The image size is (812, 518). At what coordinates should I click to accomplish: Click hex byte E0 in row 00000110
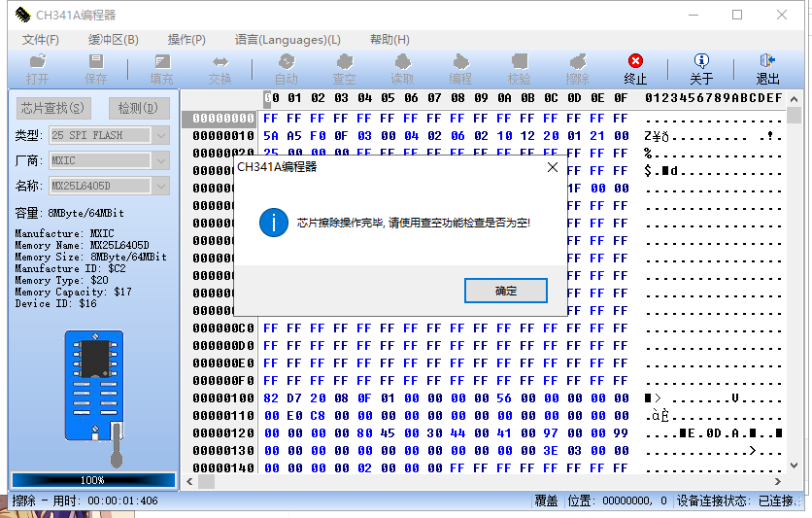[x=294, y=416]
